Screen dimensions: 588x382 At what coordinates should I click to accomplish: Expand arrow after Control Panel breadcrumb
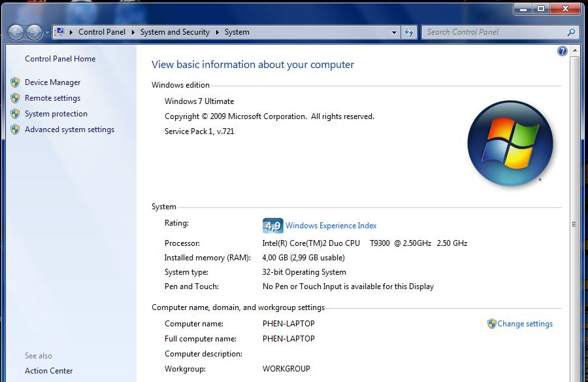click(133, 32)
